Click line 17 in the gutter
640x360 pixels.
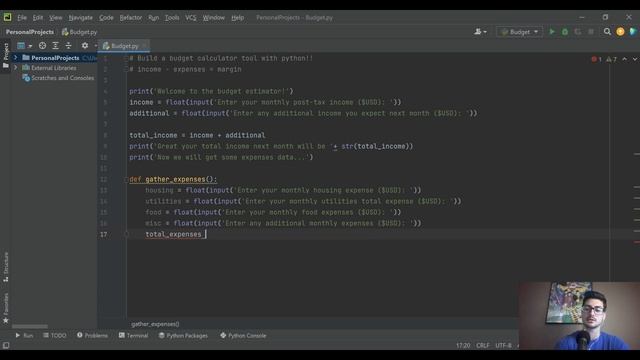104,234
